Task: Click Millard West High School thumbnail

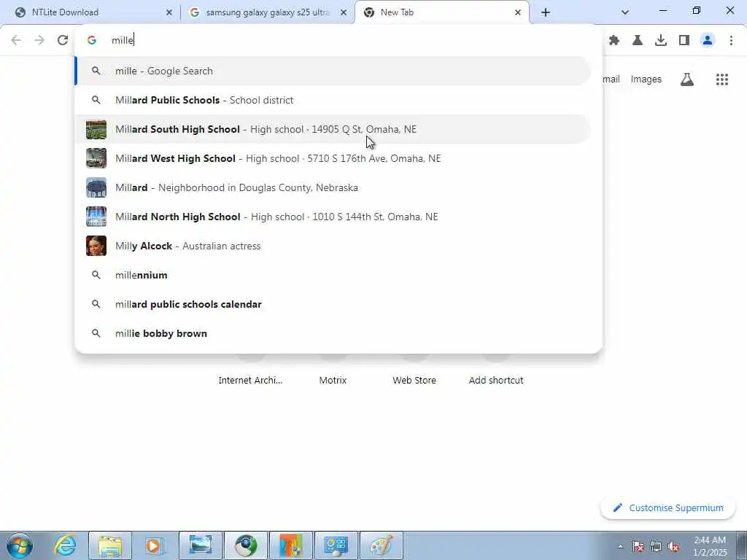Action: pyautogui.click(x=96, y=158)
